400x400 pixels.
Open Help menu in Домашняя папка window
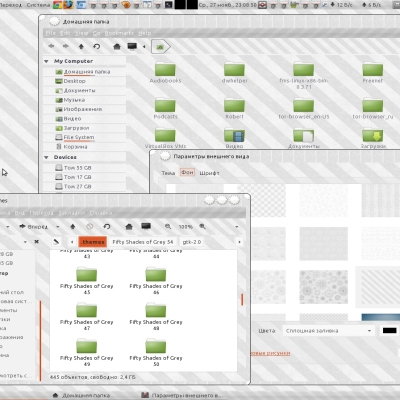(x=145, y=33)
